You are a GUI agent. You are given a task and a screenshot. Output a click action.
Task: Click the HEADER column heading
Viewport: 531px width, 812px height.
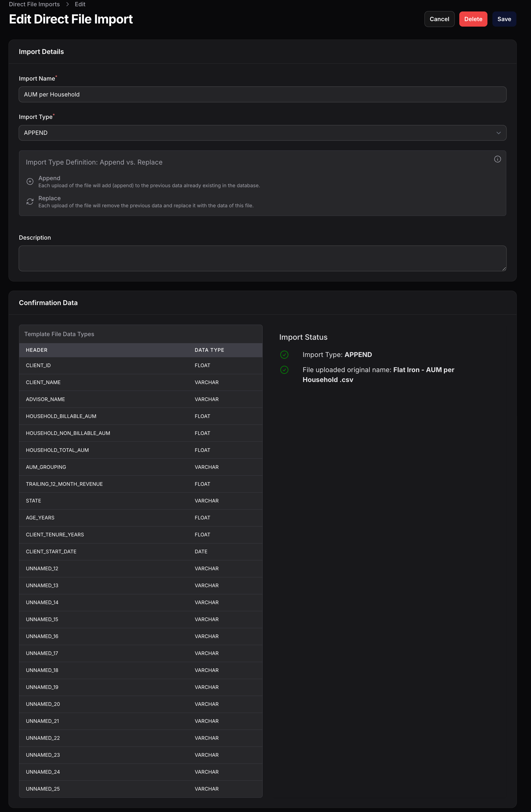37,350
